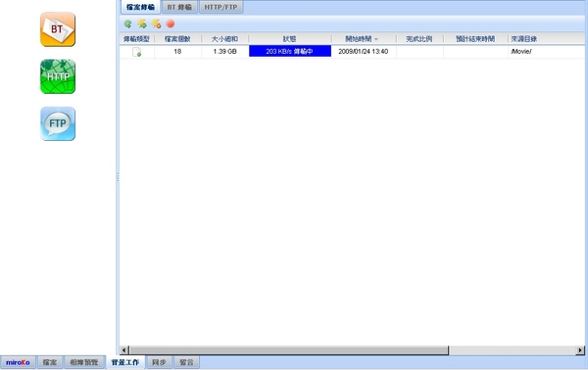Open the 檔案 bottom tab
The image size is (588, 370).
tap(50, 362)
